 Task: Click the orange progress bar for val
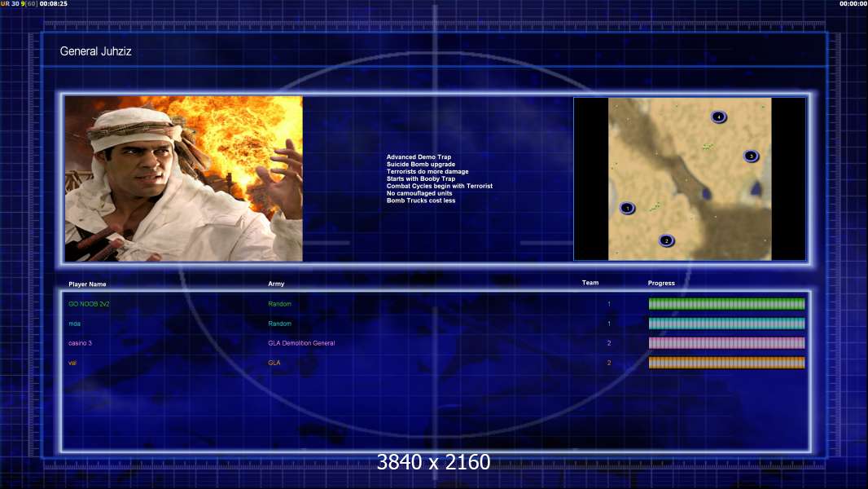click(727, 363)
